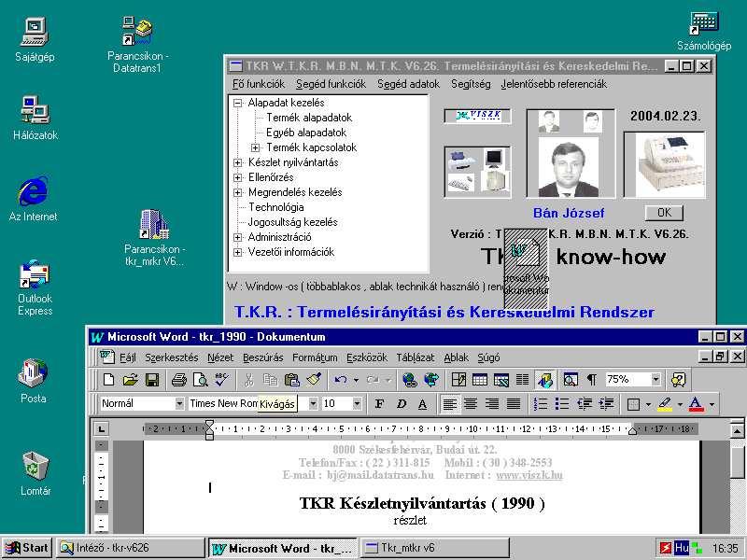Screen dimensions: 747x560
Task: Switch to Intéző - tkr-v626 on the taskbar
Action: [130, 548]
